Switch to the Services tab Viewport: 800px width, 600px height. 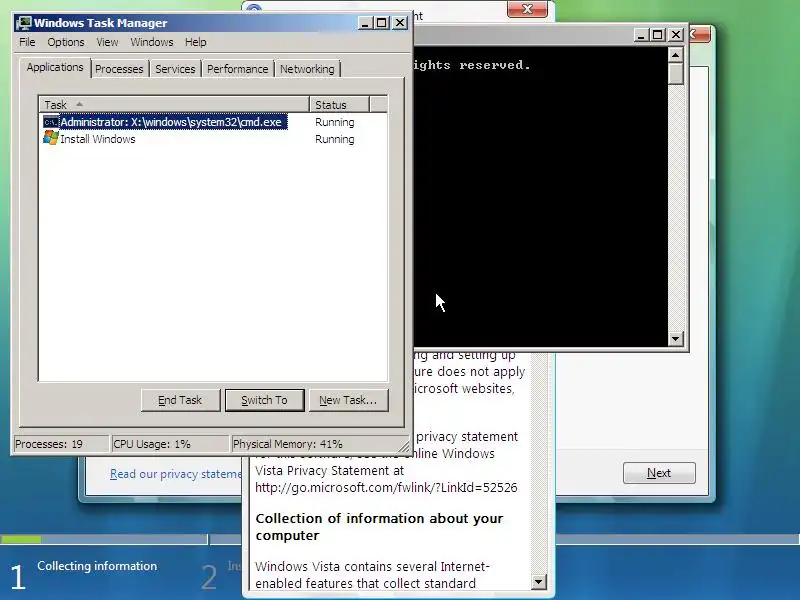click(x=175, y=69)
